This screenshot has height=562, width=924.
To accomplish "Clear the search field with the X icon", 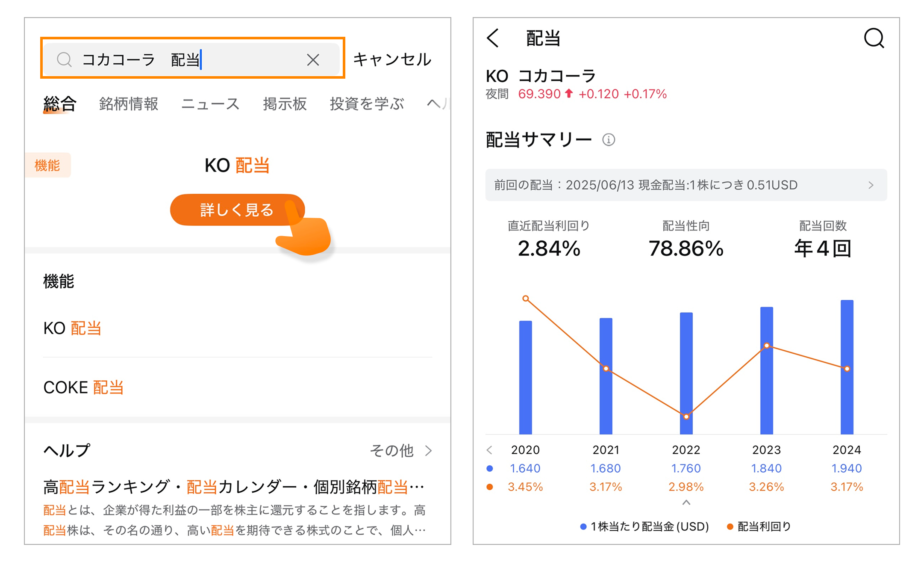I will click(x=313, y=60).
